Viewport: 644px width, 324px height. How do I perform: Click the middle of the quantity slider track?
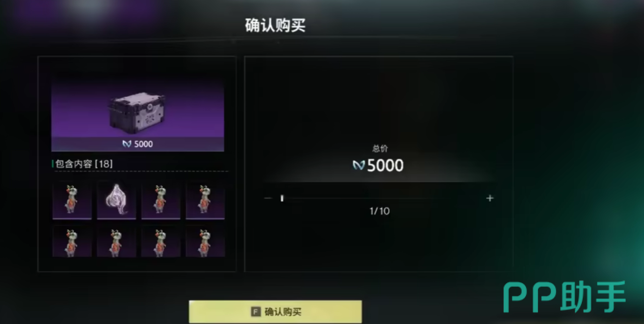379,198
